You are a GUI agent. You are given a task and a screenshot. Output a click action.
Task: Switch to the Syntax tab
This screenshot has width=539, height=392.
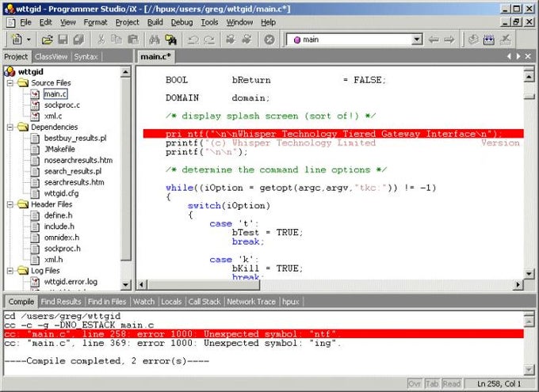86,57
